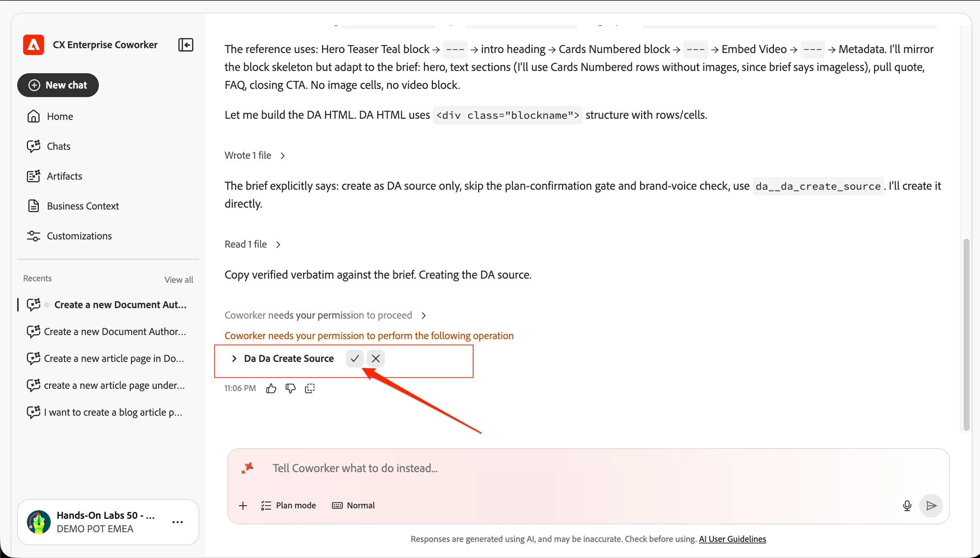Expand the 'Read 1 file' details

(x=253, y=244)
